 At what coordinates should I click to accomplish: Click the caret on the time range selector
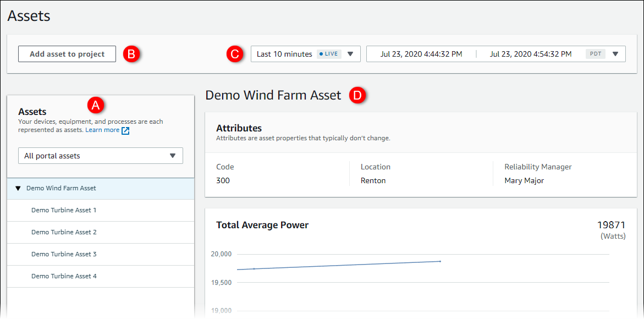350,53
